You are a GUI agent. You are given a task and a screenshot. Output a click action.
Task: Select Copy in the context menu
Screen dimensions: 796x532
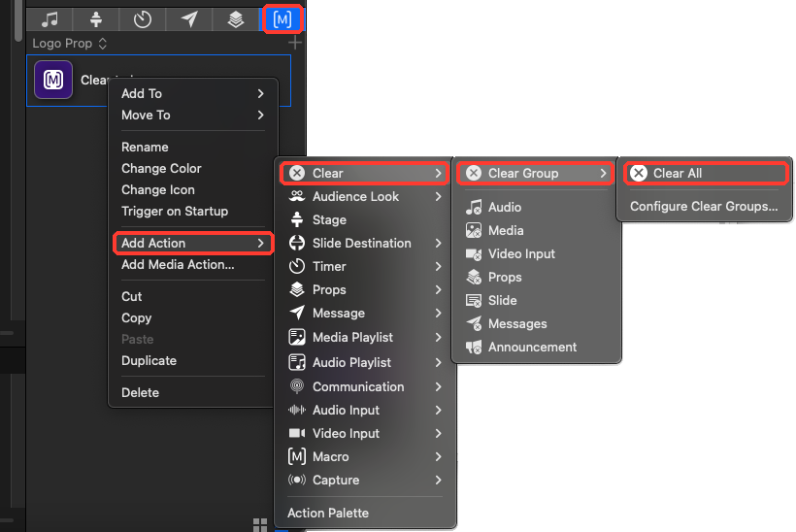193,317
